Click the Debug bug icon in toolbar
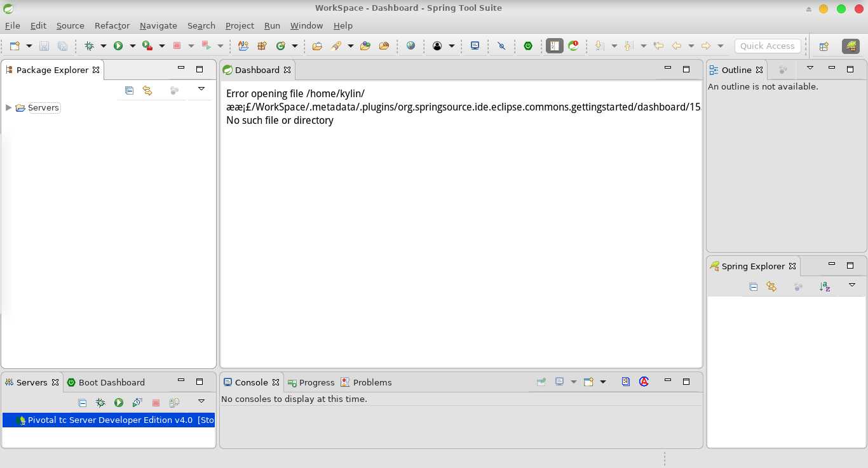The image size is (868, 468). 90,46
